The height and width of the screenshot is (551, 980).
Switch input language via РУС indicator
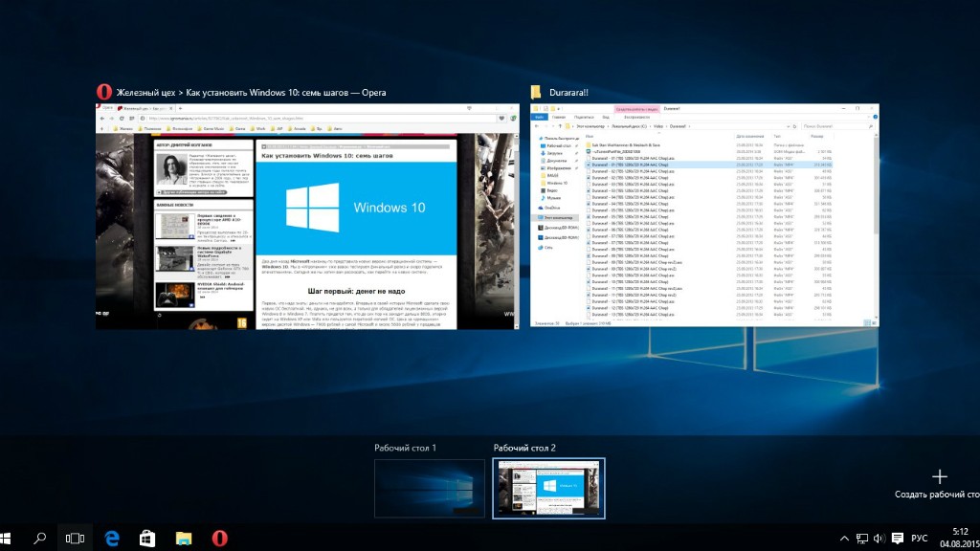(920, 538)
